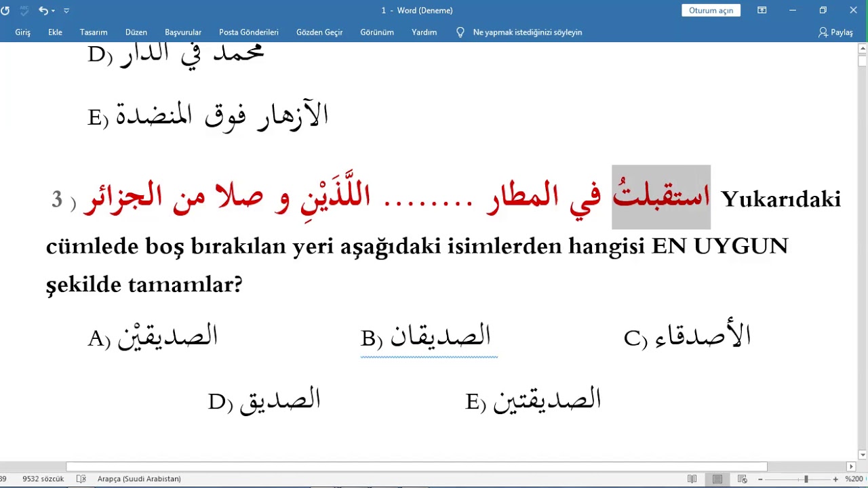Click the Oturum açın sign-in button
The image size is (868, 488).
coord(711,10)
